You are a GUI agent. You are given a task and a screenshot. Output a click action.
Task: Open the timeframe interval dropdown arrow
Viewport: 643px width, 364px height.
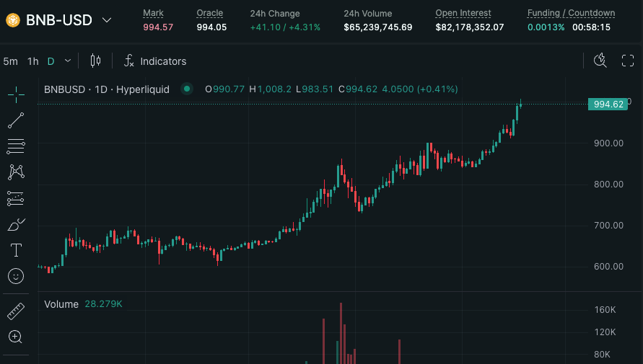(x=68, y=61)
